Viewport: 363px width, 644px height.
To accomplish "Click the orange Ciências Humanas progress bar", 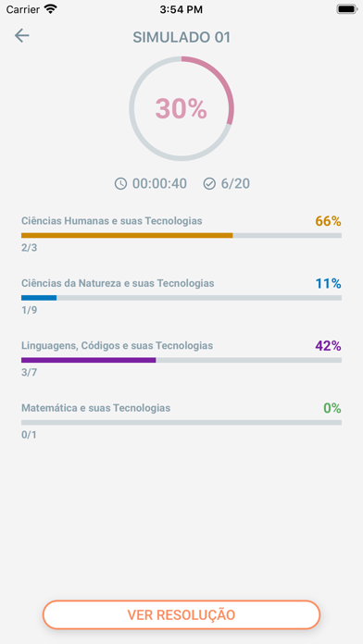I will click(x=181, y=235).
